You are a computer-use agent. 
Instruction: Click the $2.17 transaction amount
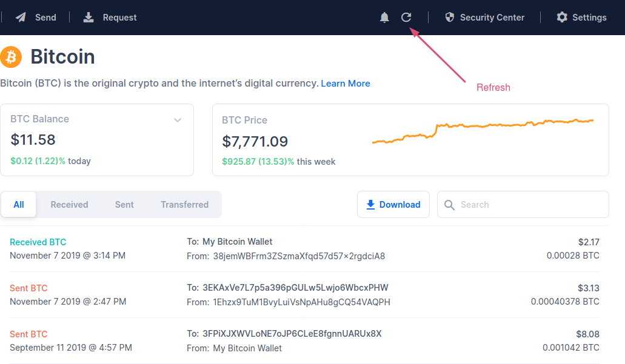coord(589,242)
